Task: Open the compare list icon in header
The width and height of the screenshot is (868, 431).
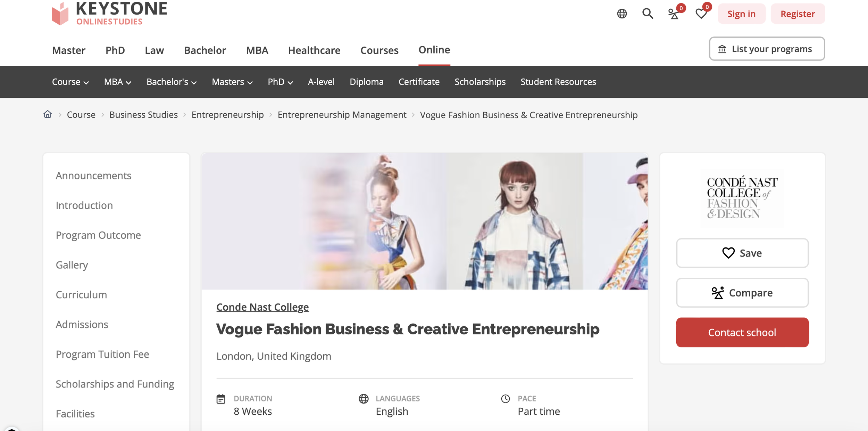Action: point(674,14)
